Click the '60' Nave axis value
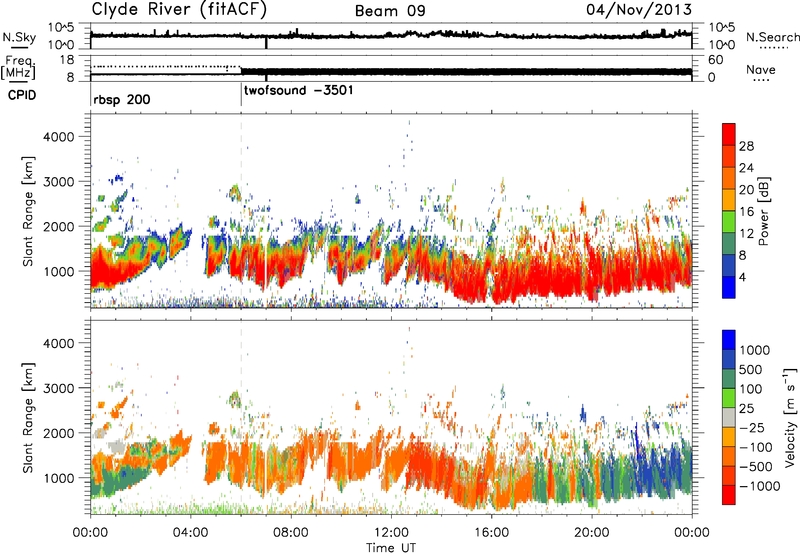This screenshot has height=554, width=800. tap(716, 60)
